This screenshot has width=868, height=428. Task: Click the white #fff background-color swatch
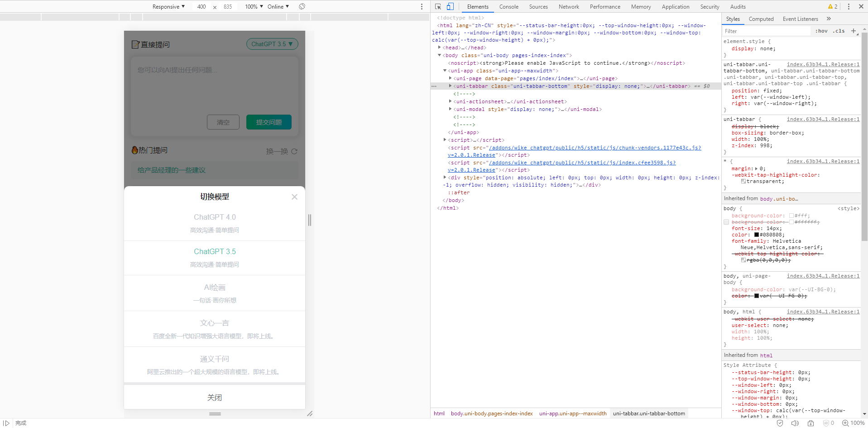[791, 216]
